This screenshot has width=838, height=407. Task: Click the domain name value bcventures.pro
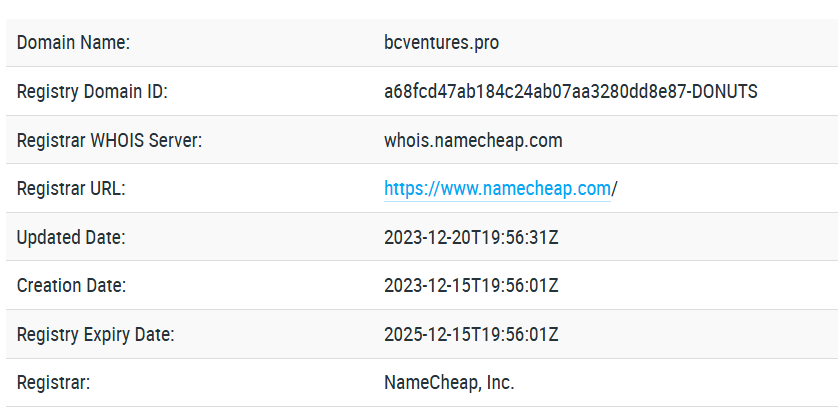(x=441, y=43)
